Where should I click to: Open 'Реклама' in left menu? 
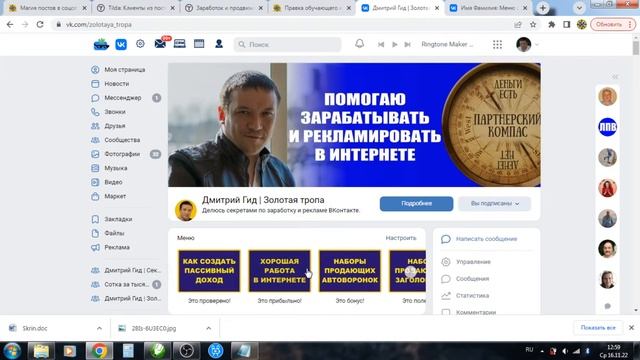pos(117,247)
